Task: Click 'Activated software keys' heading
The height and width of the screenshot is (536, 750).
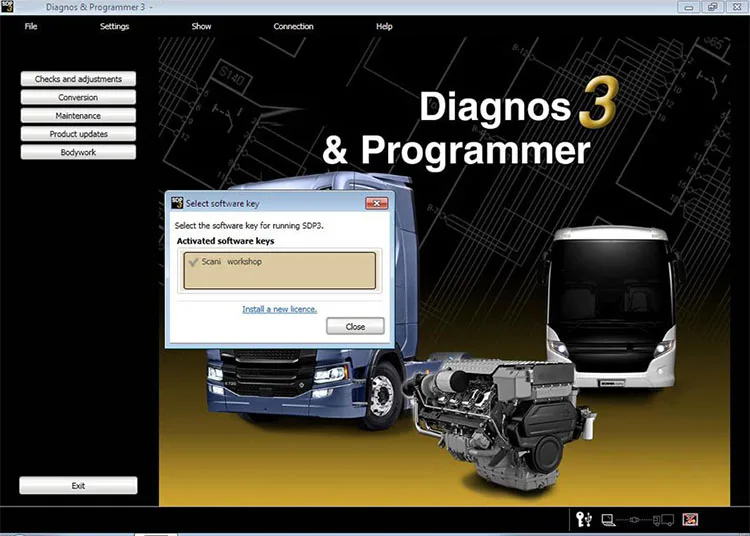Action: 225,241
